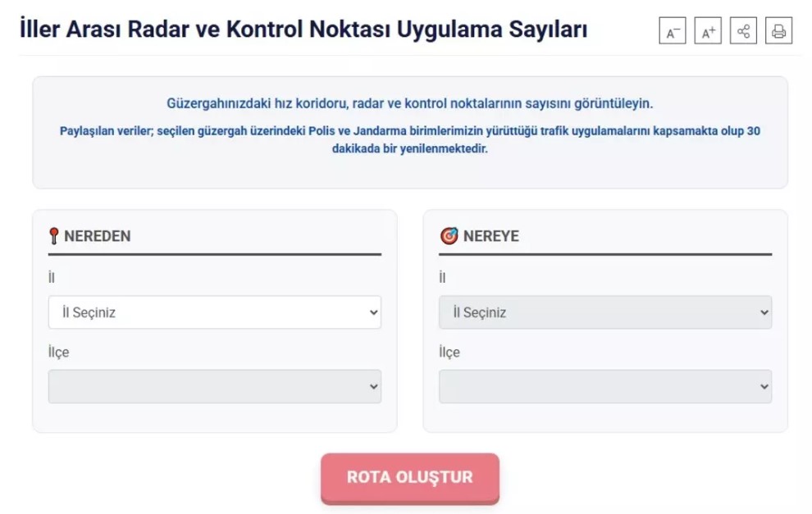The image size is (812, 514).
Task: Open the NEREDEN İl Seçiniz dropdown
Action: 215,312
